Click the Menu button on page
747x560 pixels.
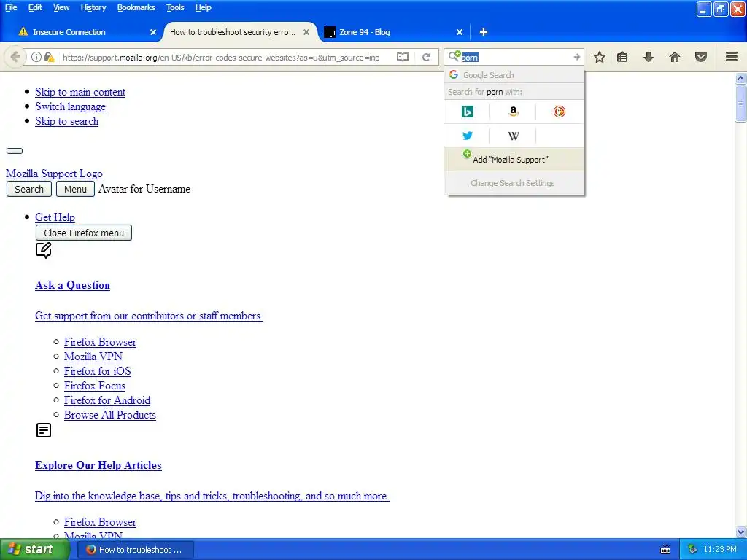[75, 189]
